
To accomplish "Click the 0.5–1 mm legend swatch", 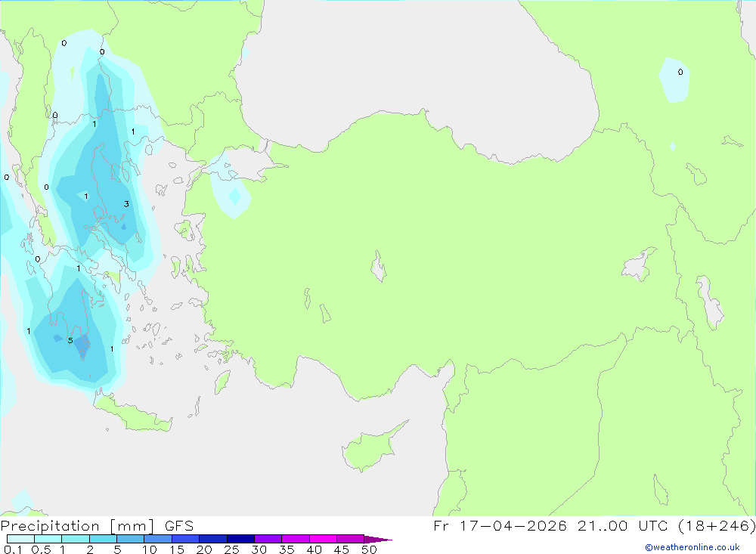I will (x=48, y=539).
